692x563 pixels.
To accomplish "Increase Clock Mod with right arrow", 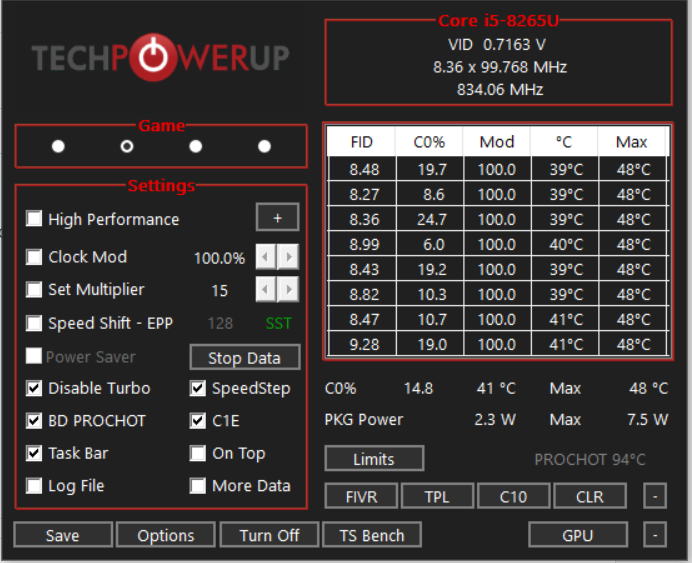I will [289, 256].
